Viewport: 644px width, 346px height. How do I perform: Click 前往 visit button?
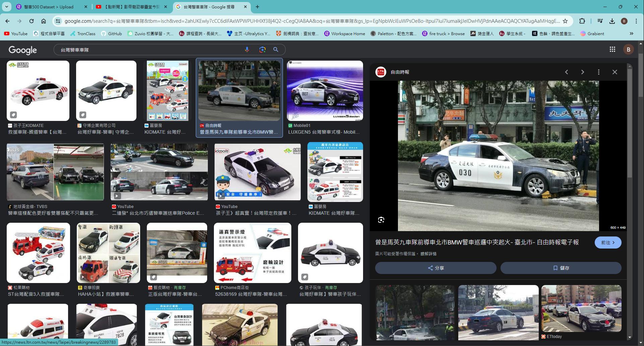(608, 243)
